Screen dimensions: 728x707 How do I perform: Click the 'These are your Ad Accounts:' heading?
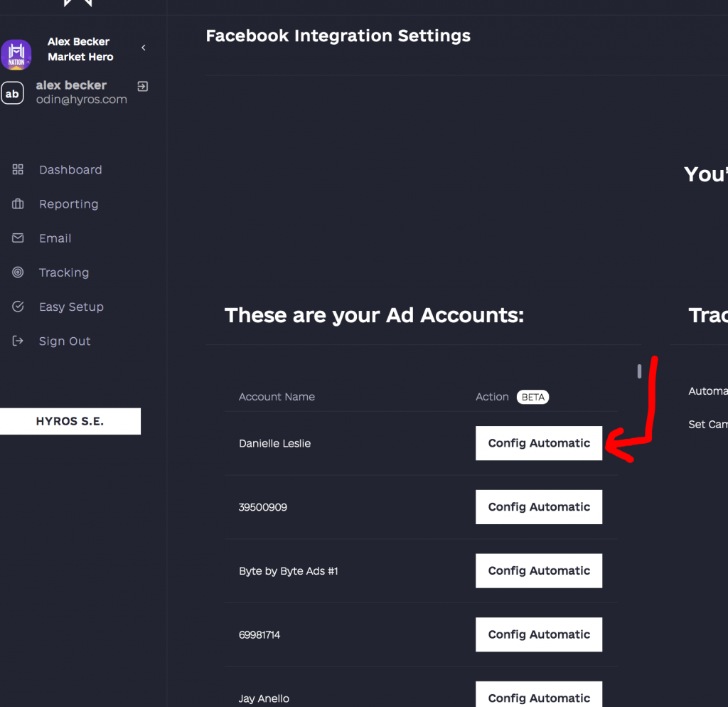pos(374,315)
